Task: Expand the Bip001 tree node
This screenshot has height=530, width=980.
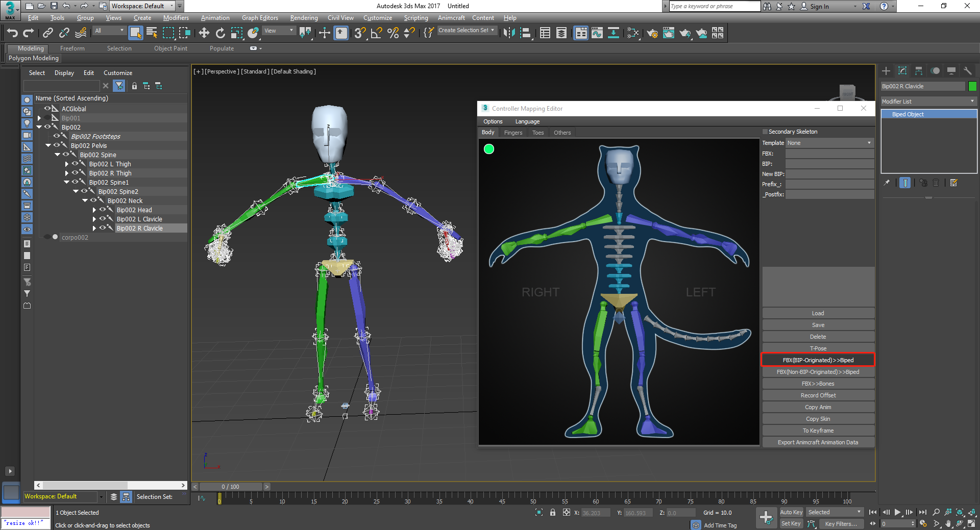Action: [39, 118]
